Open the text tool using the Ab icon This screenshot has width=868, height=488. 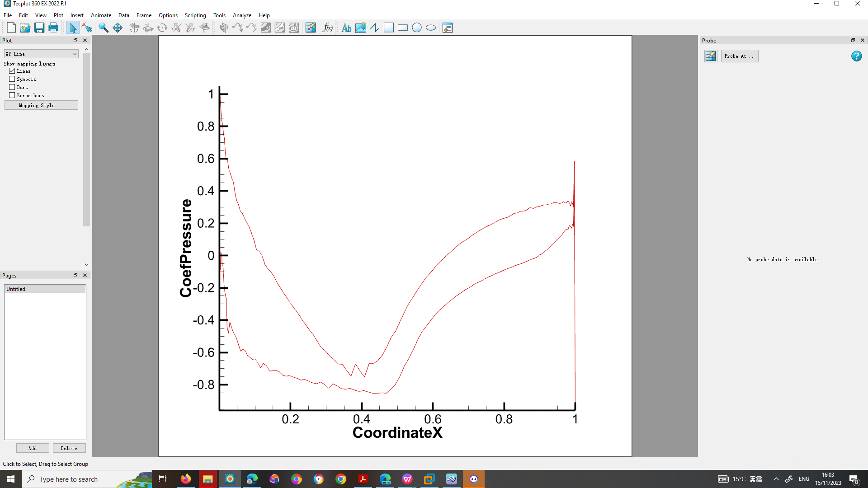346,28
